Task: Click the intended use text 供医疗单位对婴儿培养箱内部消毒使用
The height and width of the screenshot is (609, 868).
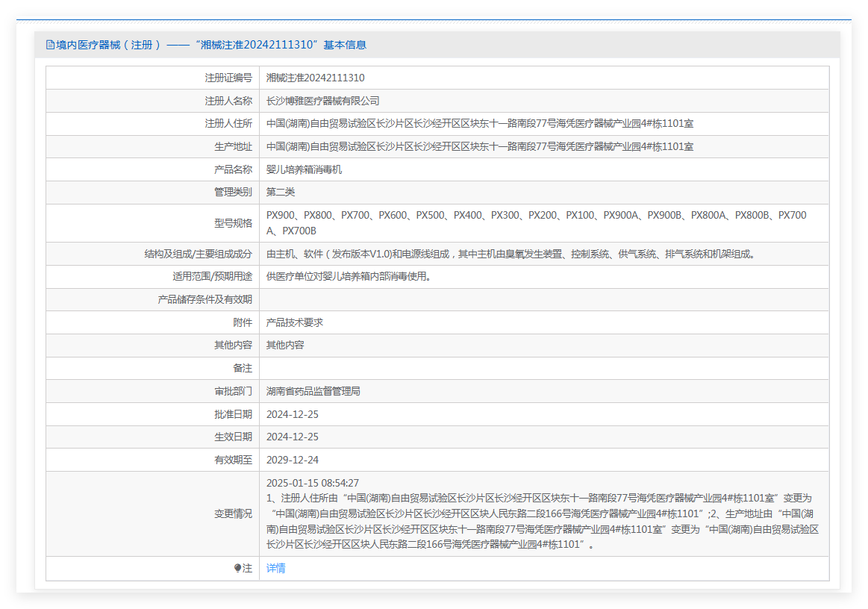Action: [349, 276]
